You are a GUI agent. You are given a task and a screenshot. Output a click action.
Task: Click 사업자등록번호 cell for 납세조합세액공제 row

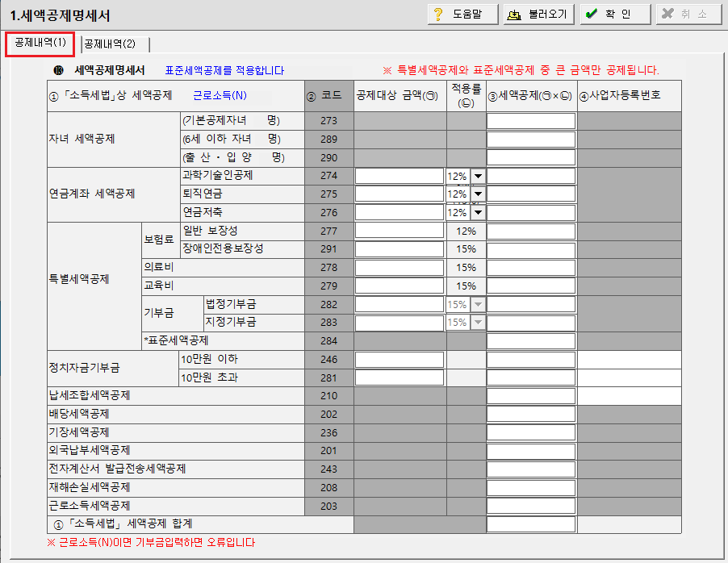pos(630,396)
